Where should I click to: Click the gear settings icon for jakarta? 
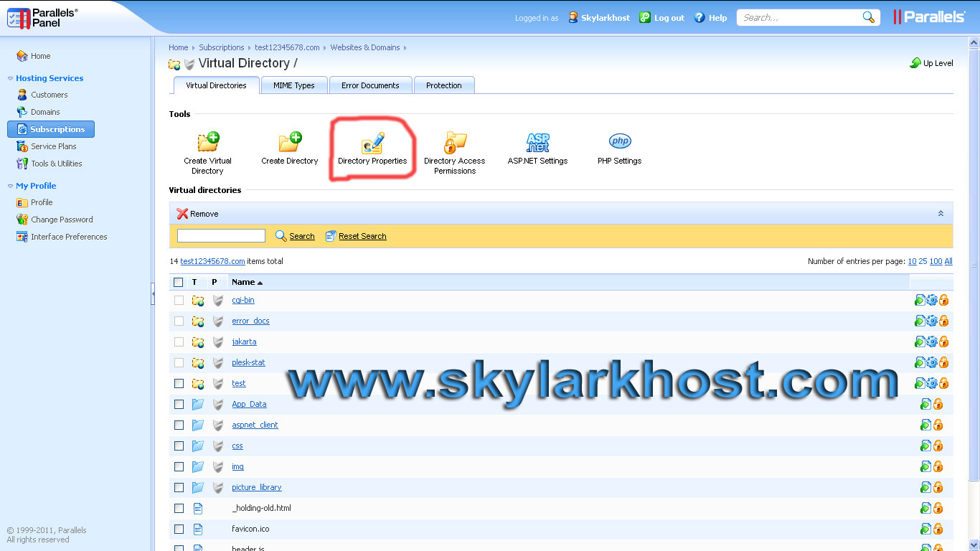pos(932,342)
